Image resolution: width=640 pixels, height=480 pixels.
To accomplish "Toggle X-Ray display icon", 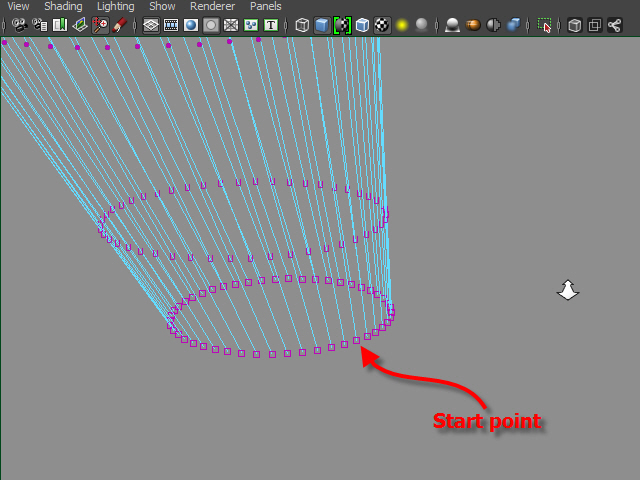I will click(x=574, y=25).
